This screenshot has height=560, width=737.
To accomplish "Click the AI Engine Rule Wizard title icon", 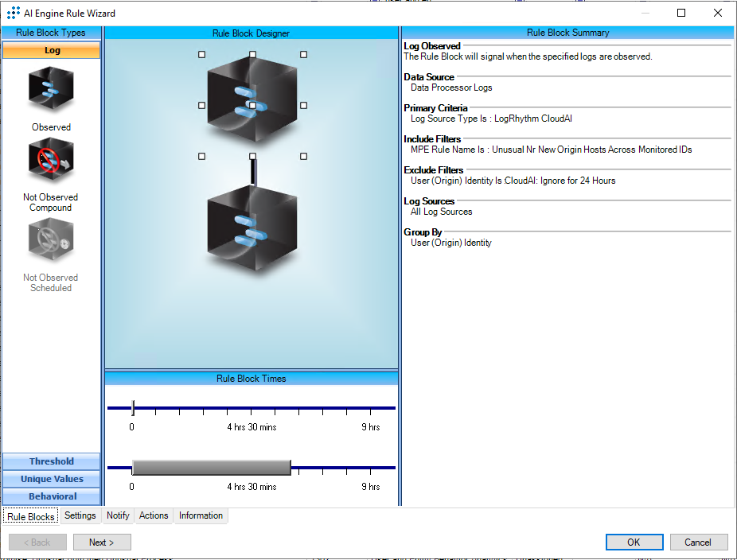I will point(14,13).
